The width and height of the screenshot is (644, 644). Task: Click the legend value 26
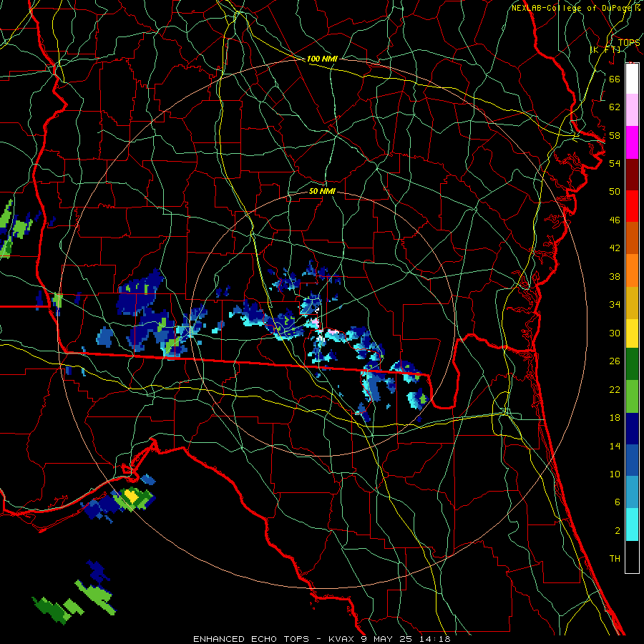(615, 361)
